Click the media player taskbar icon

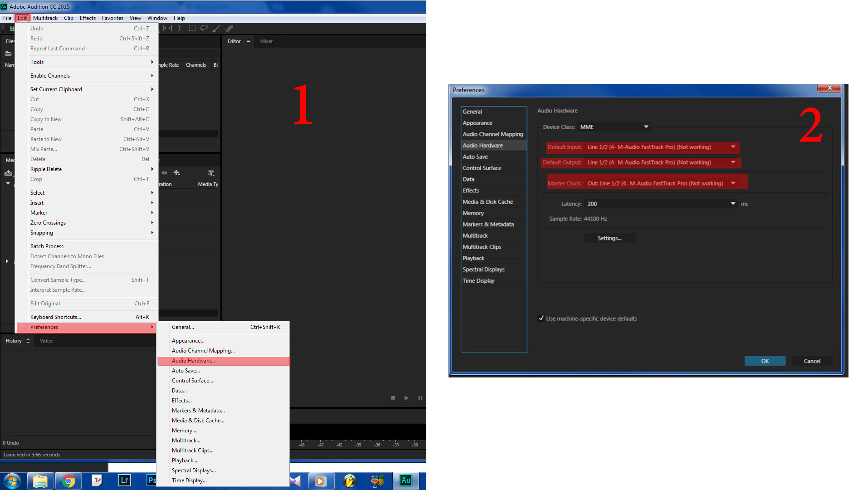coord(321,481)
